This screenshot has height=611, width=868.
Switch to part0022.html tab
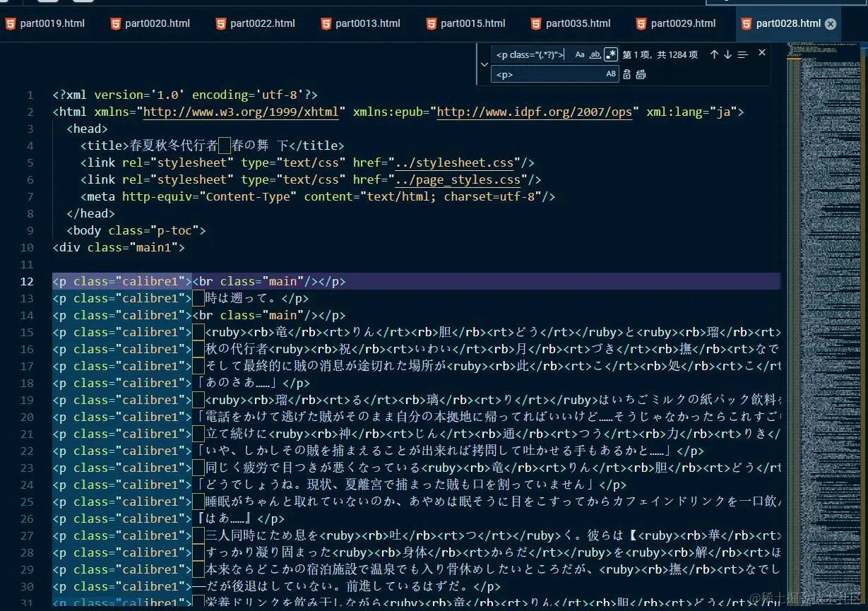coord(263,23)
